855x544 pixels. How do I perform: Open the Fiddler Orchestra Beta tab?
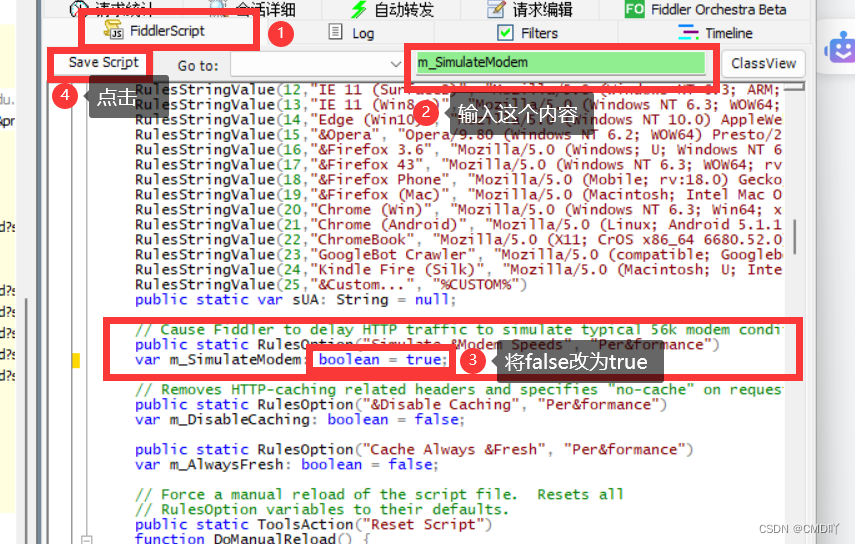[706, 9]
